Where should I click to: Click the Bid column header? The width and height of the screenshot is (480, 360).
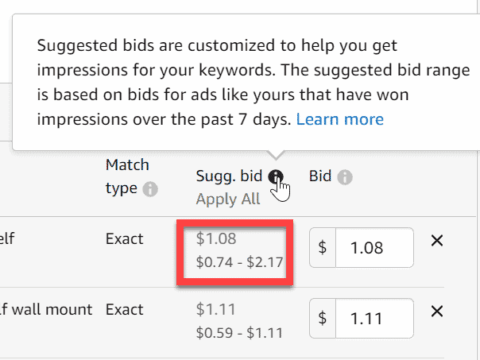tap(320, 176)
